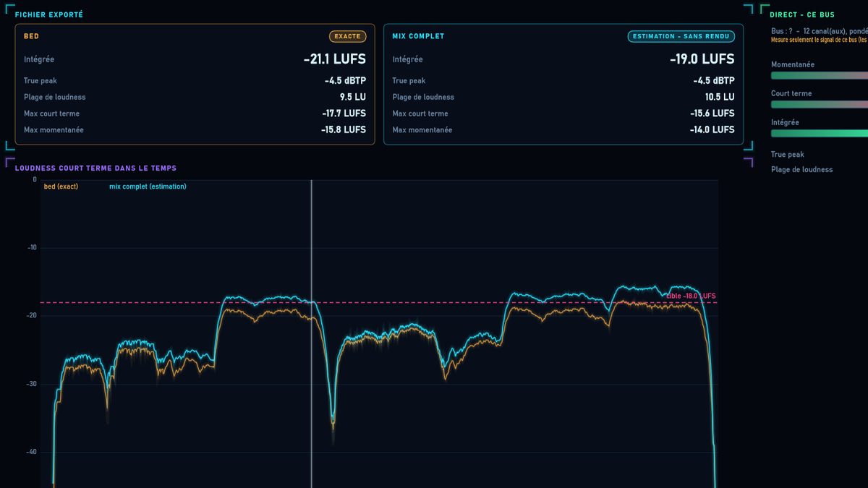Toggle the bed (exact) legend entry
Screen dimensions: 868x488
61,187
